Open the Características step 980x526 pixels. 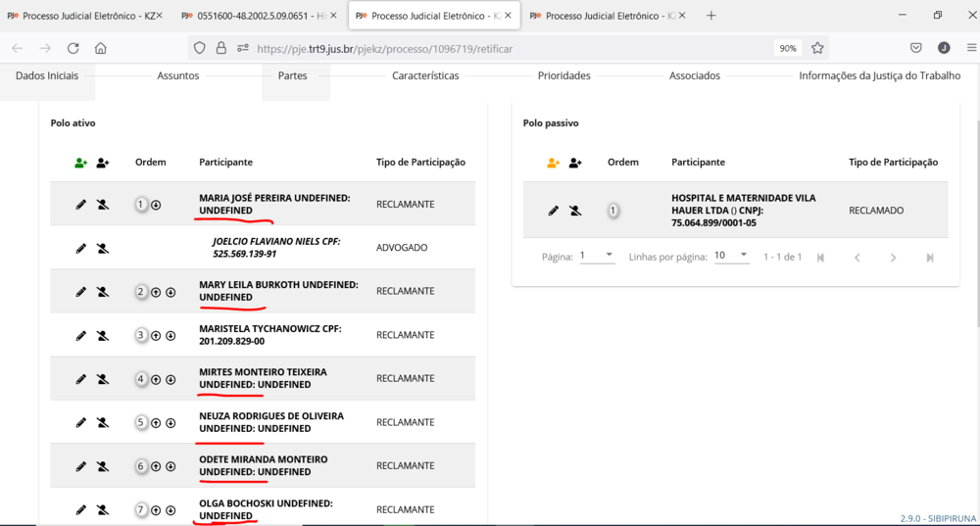point(425,75)
